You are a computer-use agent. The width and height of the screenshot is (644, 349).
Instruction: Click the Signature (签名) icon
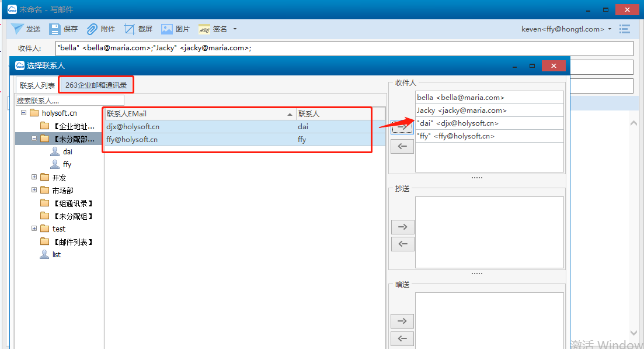click(x=204, y=29)
